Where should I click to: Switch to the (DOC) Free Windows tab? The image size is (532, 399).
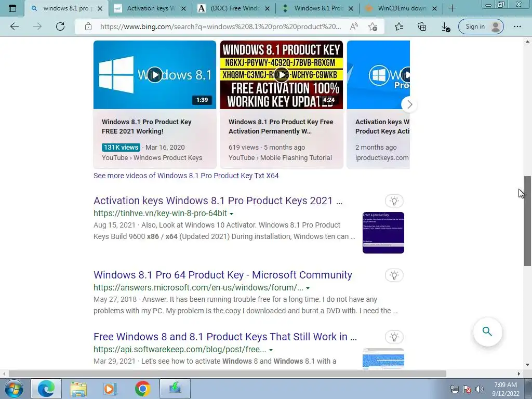click(234, 8)
